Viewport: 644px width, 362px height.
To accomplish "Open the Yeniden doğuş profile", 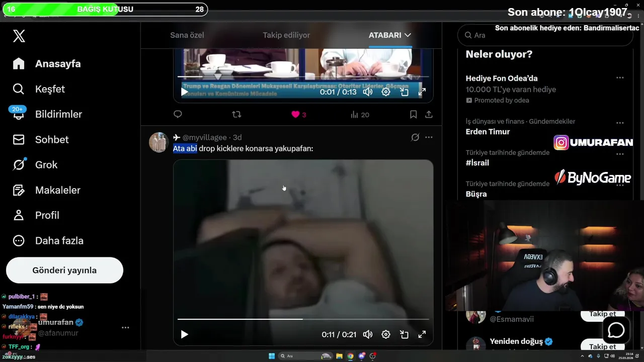I will [x=517, y=341].
